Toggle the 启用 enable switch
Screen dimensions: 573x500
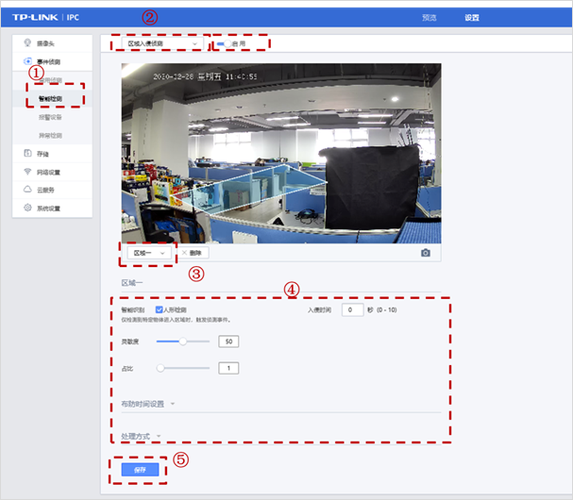tap(224, 43)
